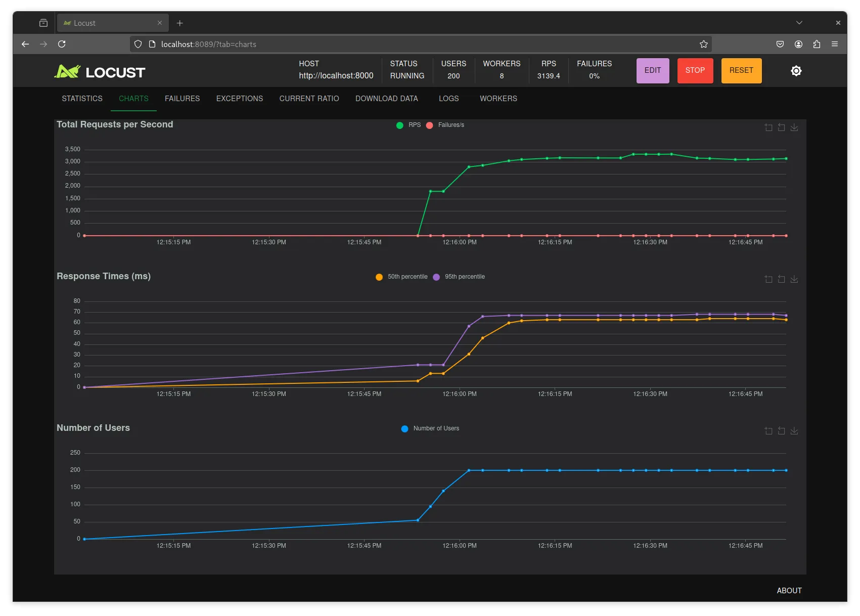Toggle the RPS series in legend
The height and width of the screenshot is (616, 860).
coord(409,125)
